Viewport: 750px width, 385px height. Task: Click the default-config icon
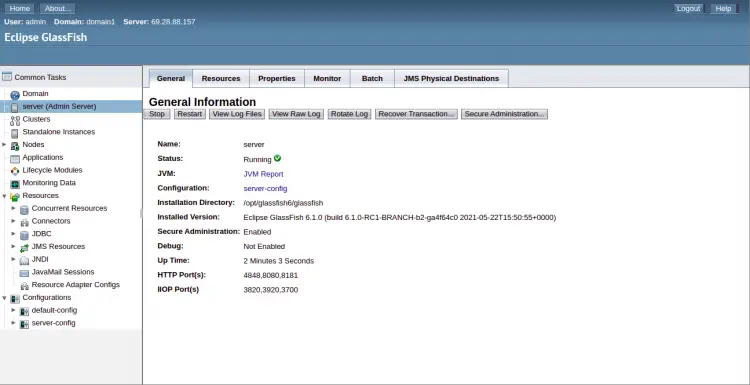click(24, 311)
